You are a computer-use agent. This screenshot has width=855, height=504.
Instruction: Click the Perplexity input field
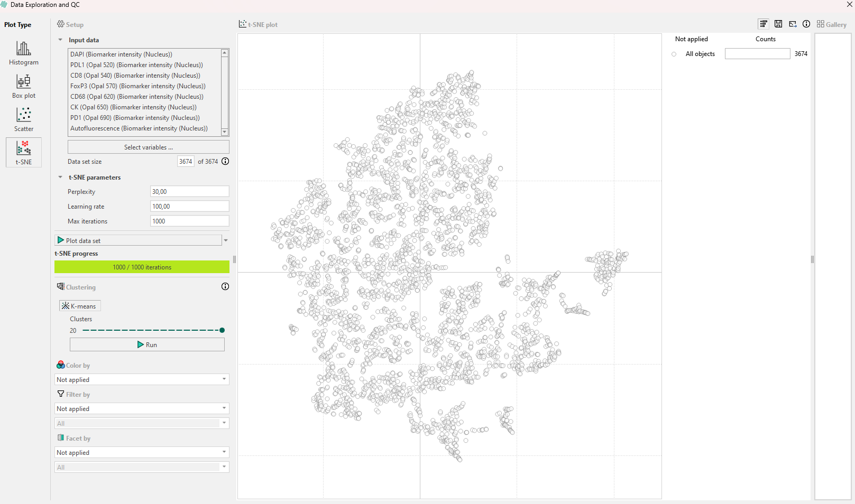point(190,191)
